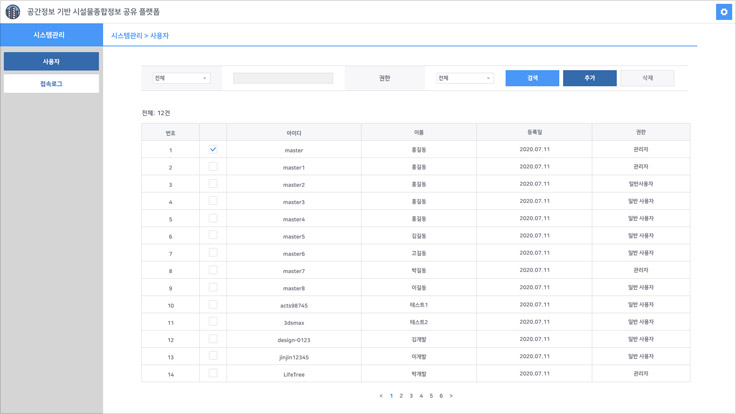Image resolution: width=736 pixels, height=414 pixels.
Task: Tick the checkbox in the master1 row
Action: tap(213, 167)
